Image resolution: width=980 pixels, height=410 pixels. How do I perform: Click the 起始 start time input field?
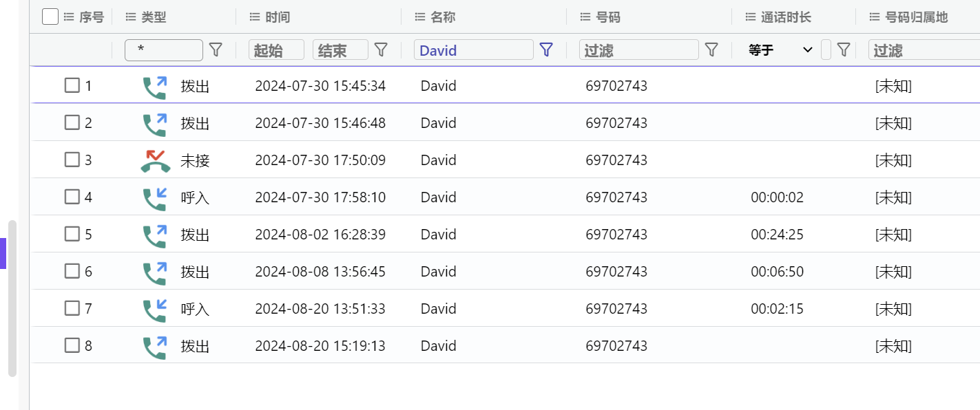tap(275, 50)
